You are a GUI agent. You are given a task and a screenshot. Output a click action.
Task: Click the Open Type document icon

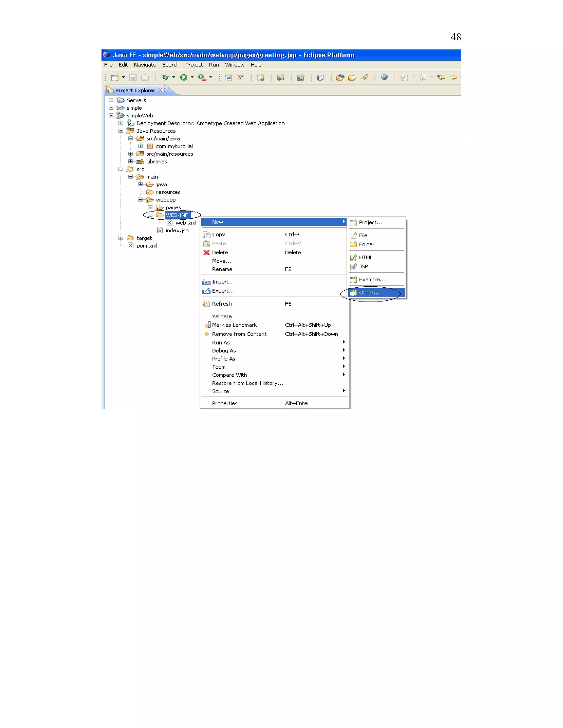320,77
